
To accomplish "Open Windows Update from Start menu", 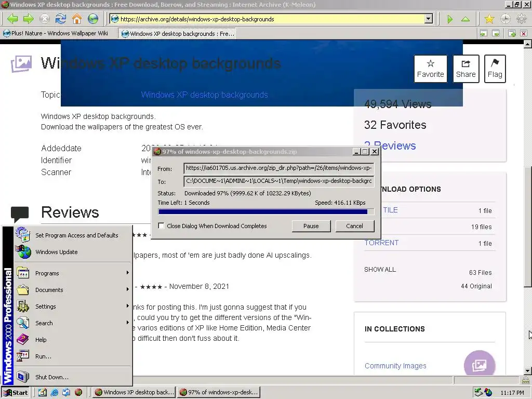I will click(73, 252).
